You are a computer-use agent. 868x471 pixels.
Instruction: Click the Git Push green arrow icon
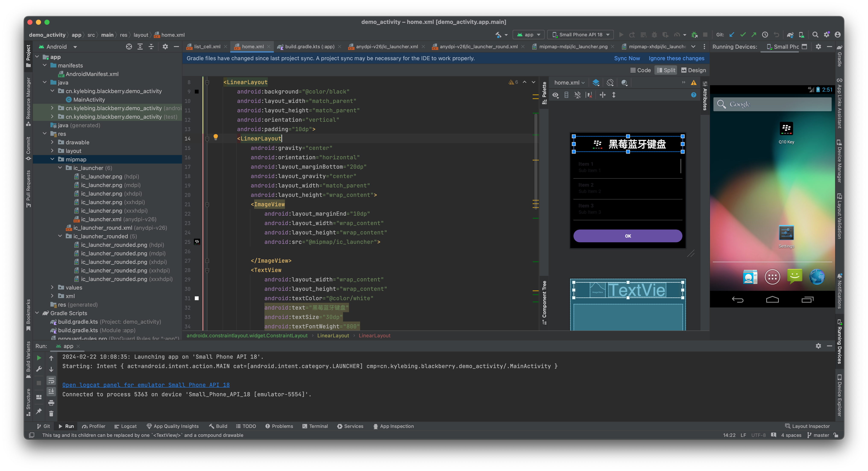click(x=754, y=35)
